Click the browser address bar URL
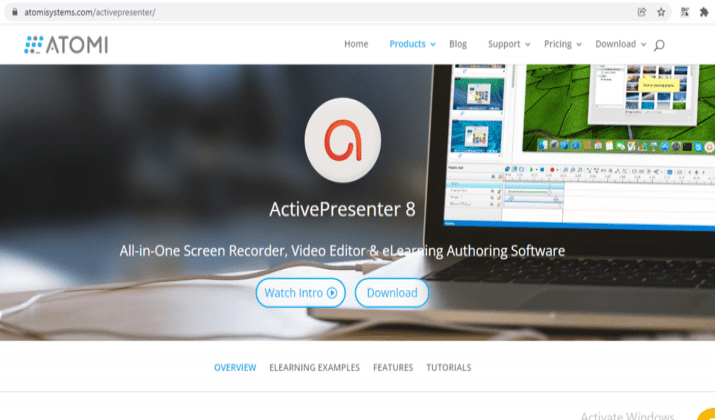This screenshot has width=715, height=420. coord(90,12)
